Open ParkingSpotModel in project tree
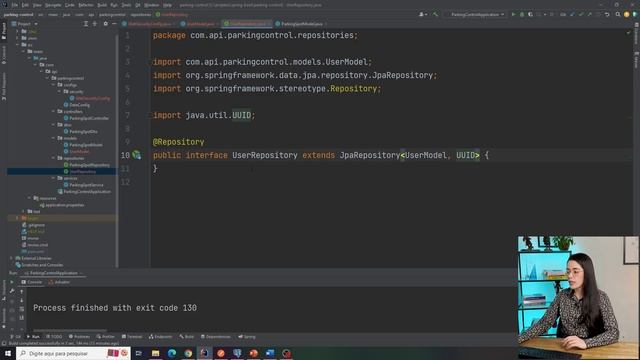 (86, 145)
